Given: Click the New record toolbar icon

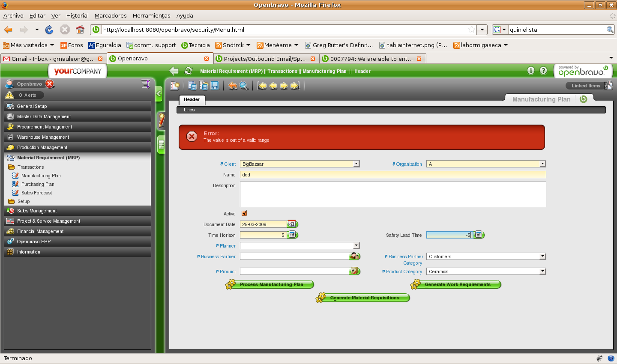Looking at the screenshot, I should point(175,86).
